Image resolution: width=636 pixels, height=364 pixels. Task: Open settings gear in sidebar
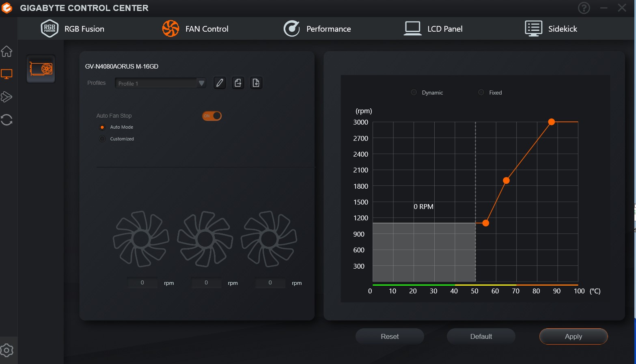(7, 350)
